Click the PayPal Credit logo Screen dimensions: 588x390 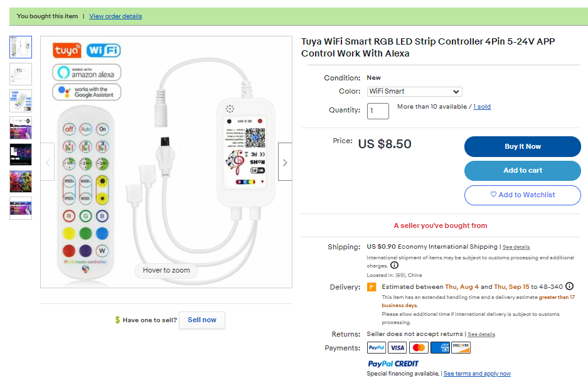pos(393,364)
